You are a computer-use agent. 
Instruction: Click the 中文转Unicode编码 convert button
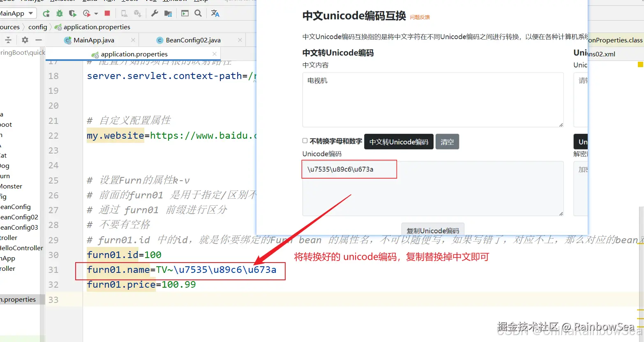[399, 142]
